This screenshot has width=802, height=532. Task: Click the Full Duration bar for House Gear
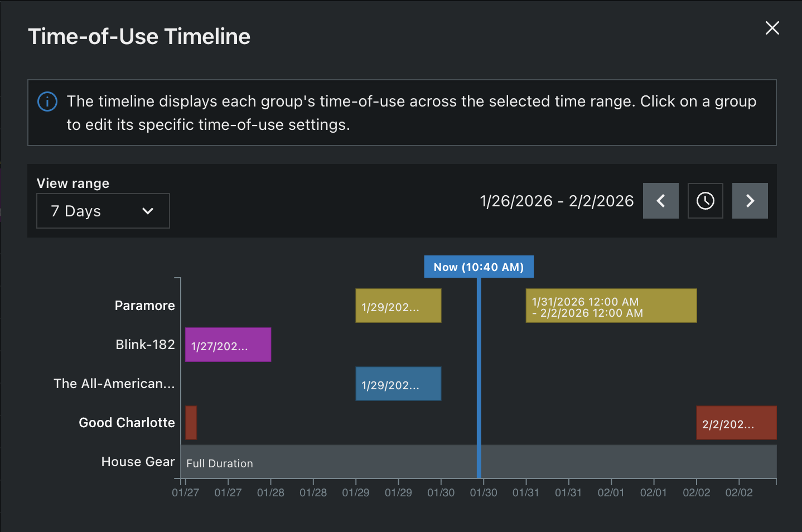pyautogui.click(x=390, y=462)
